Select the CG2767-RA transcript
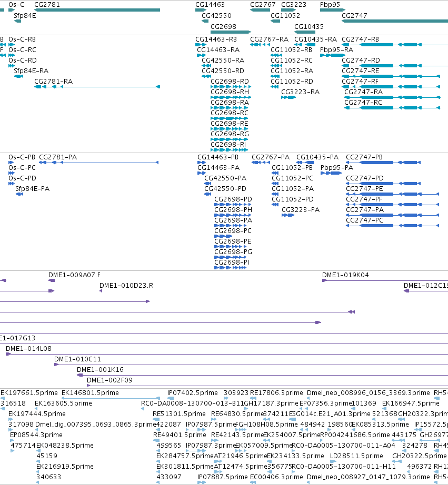This screenshot has width=448, height=485. [260, 45]
